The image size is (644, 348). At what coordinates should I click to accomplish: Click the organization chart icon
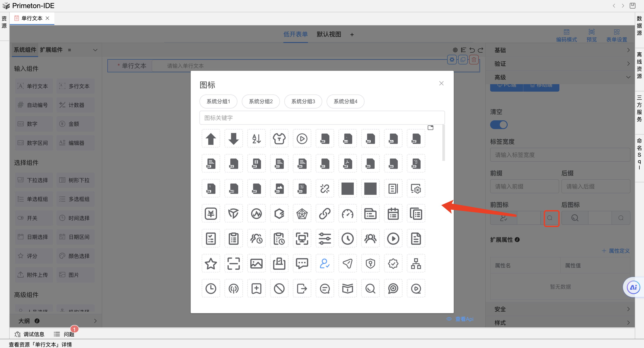point(416,263)
